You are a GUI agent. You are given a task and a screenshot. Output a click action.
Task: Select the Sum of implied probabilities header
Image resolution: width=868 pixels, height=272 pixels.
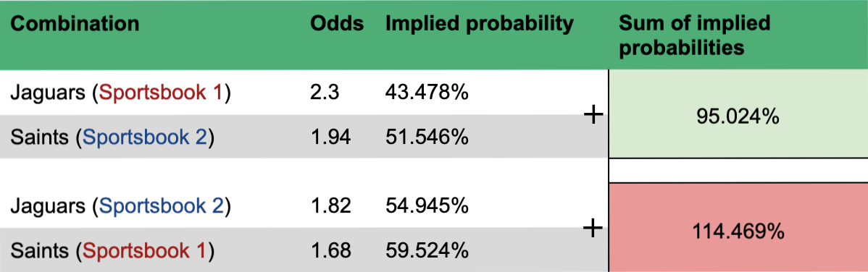point(694,35)
